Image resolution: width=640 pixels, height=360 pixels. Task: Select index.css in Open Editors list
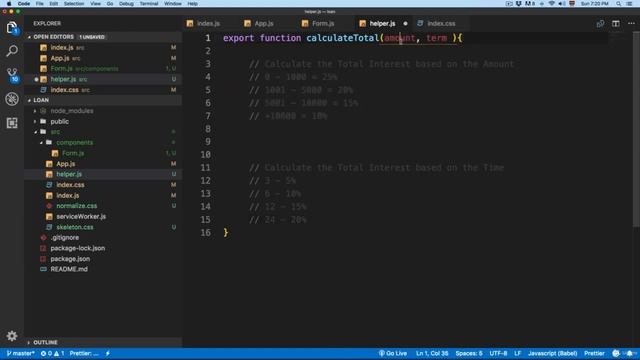pyautogui.click(x=103, y=90)
